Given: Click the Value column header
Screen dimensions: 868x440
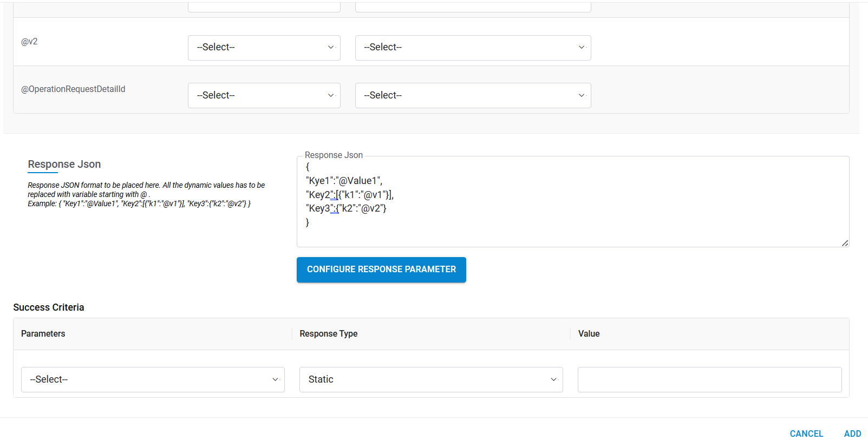Looking at the screenshot, I should (589, 333).
